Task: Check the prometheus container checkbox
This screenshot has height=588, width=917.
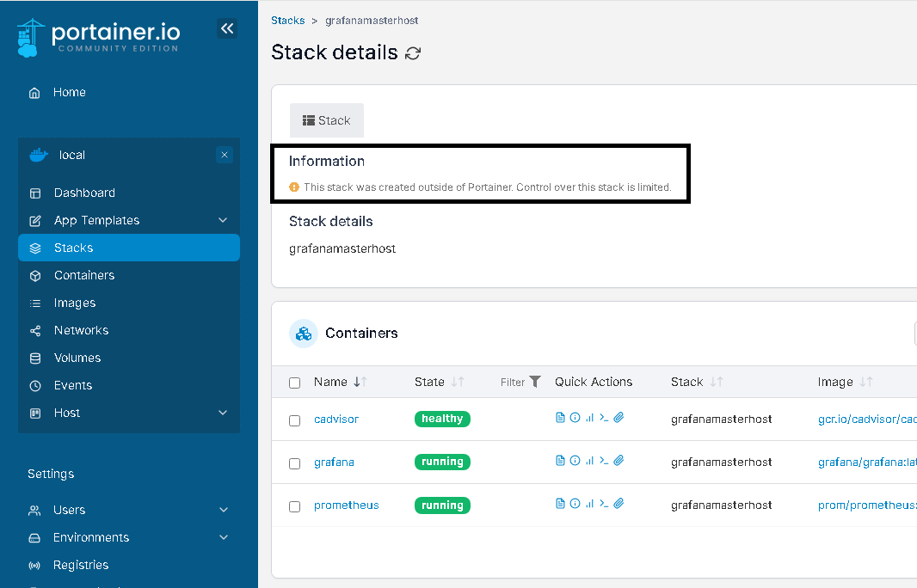Action: pyautogui.click(x=295, y=506)
